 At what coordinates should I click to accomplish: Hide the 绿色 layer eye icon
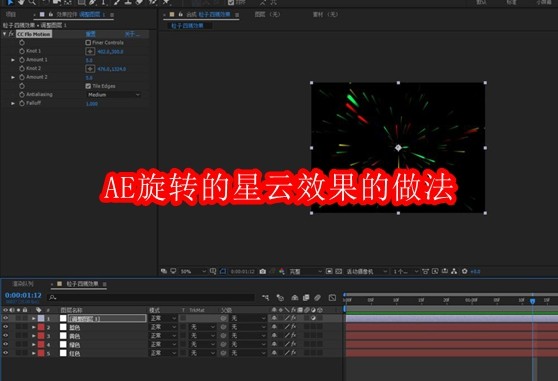(x=5, y=344)
